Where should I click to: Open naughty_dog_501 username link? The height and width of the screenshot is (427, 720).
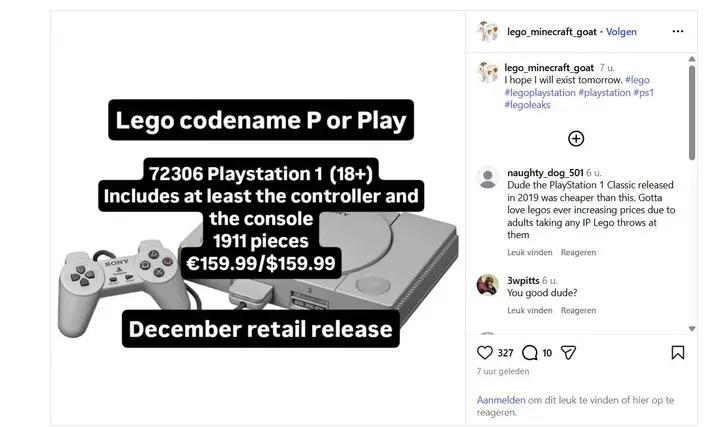[545, 173]
